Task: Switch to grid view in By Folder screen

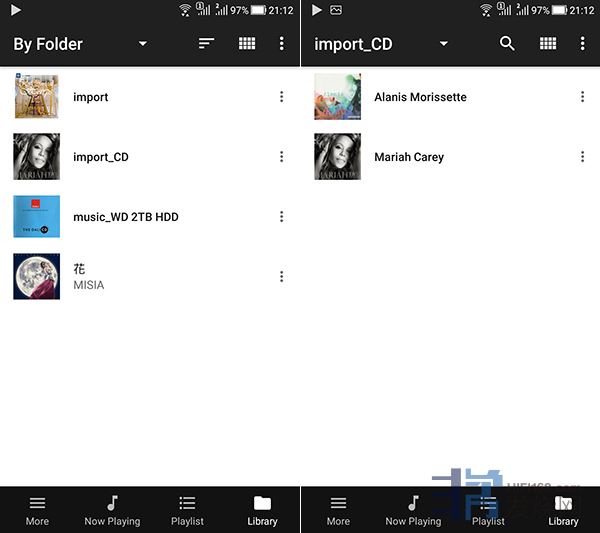Action: [247, 44]
